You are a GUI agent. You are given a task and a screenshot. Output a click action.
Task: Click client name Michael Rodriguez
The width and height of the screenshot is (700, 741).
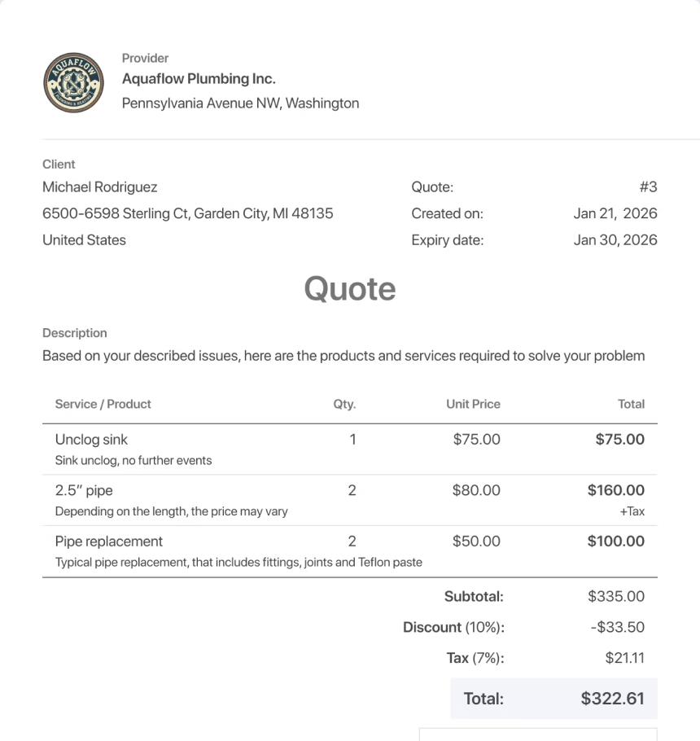(x=100, y=187)
